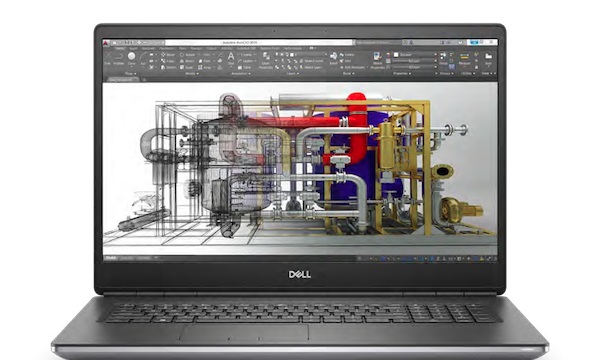
Task: Activate the Rotate tool
Action: (187, 55)
